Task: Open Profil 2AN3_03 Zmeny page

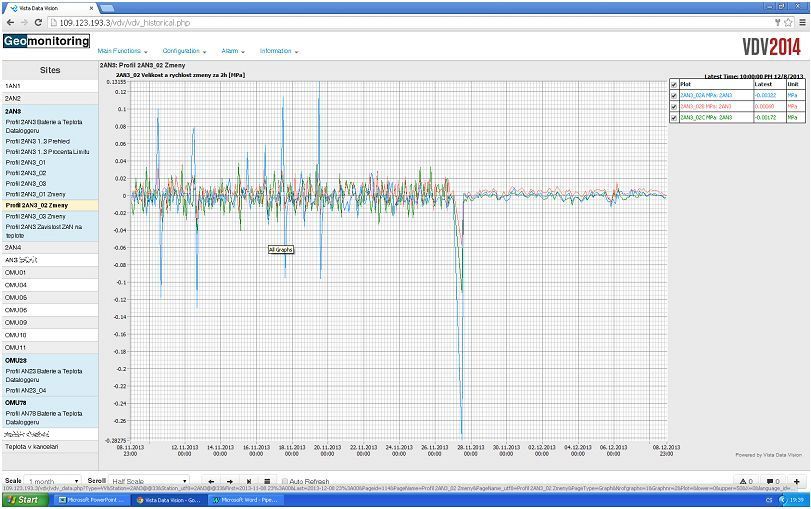Action: pyautogui.click(x=36, y=216)
